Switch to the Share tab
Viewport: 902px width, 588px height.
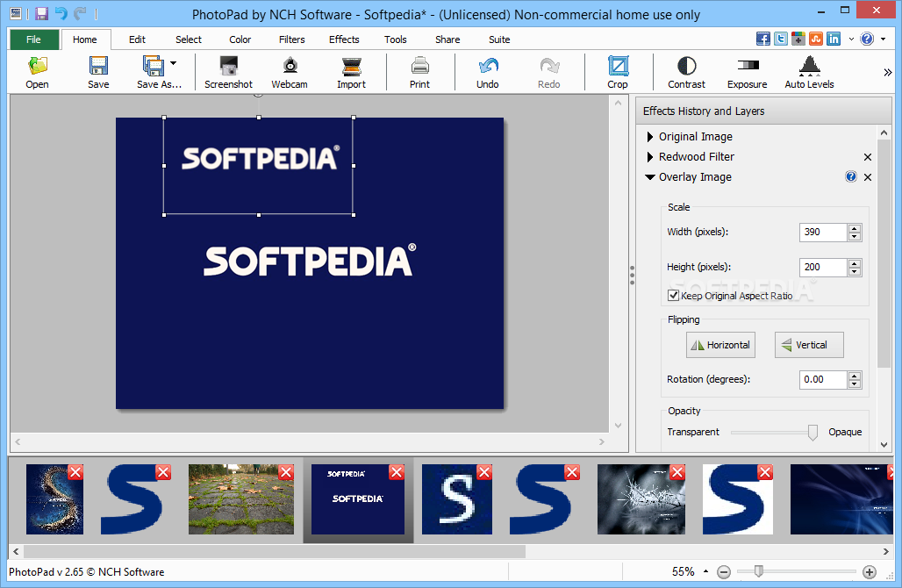click(447, 39)
